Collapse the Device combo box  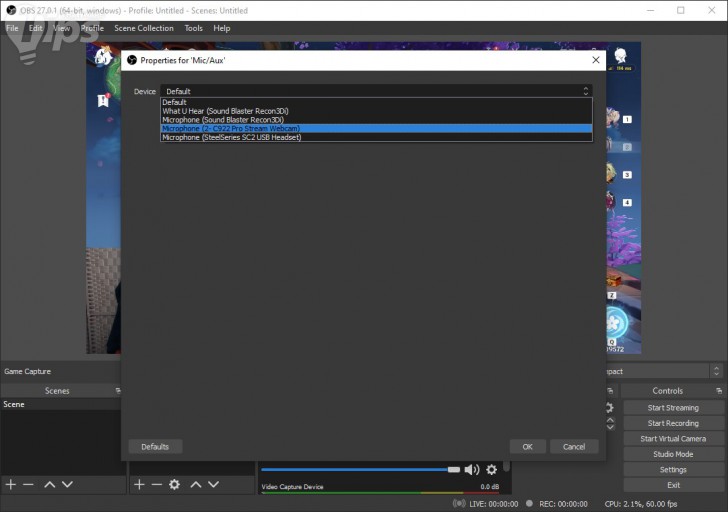click(376, 91)
